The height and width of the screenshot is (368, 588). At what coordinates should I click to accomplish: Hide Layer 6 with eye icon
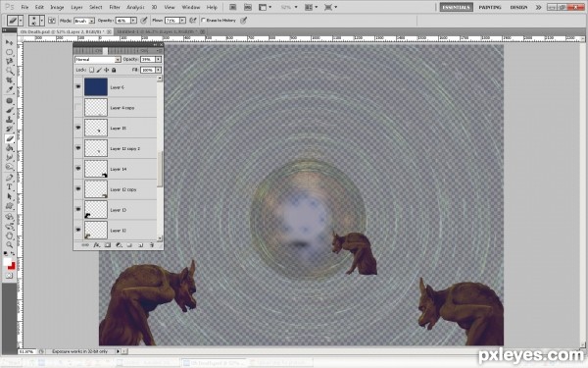pos(78,86)
